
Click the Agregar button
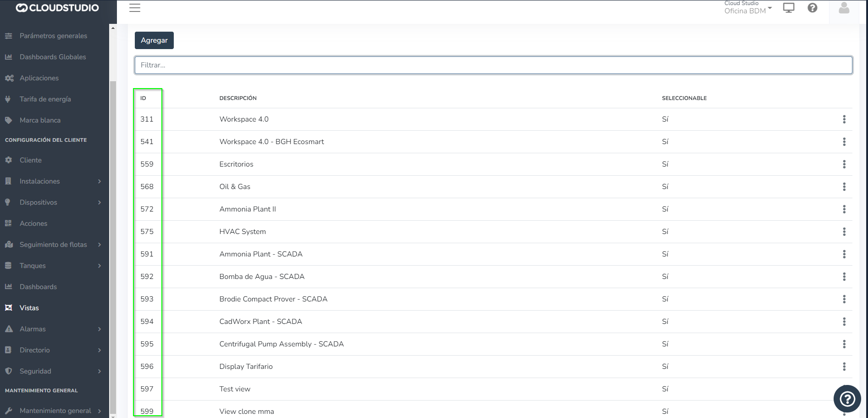[x=154, y=40]
